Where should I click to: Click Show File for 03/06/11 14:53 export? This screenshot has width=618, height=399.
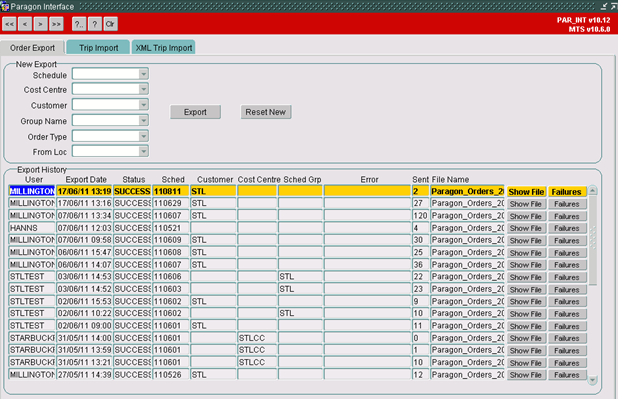pyautogui.click(x=526, y=277)
